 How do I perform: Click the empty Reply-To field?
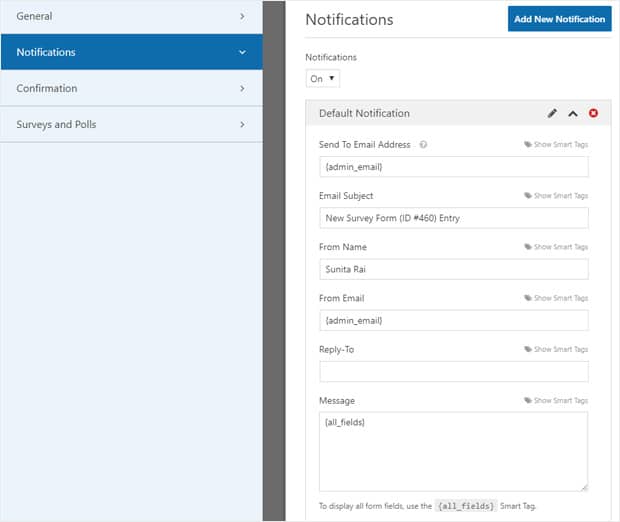(x=454, y=372)
